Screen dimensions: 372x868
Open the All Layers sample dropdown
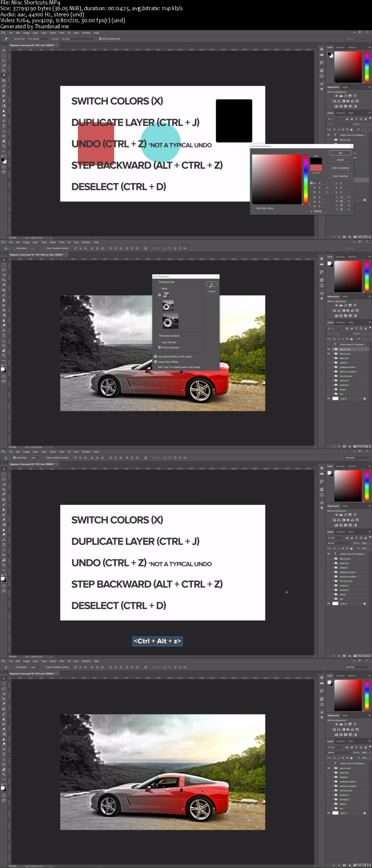(78, 39)
